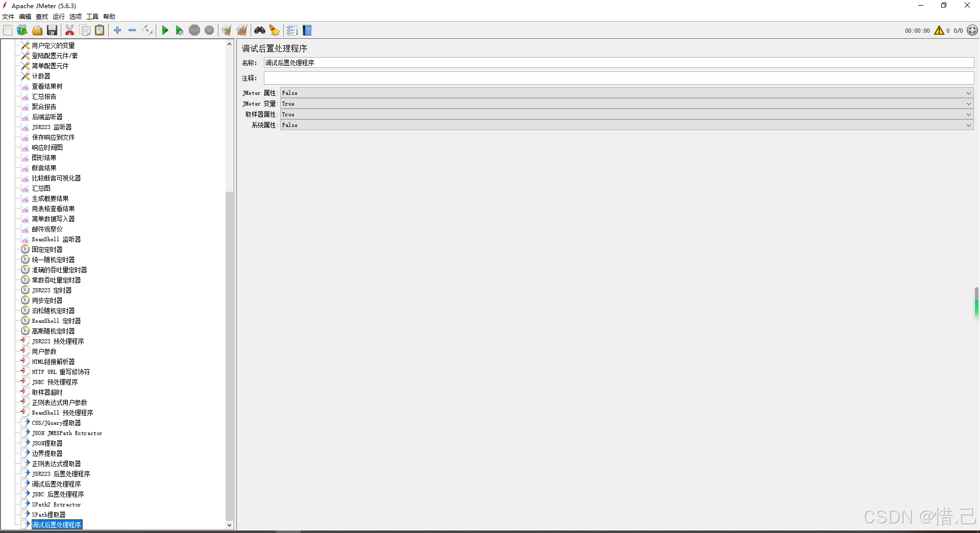
Task: Select 计数器 in the tree
Action: tap(41, 76)
